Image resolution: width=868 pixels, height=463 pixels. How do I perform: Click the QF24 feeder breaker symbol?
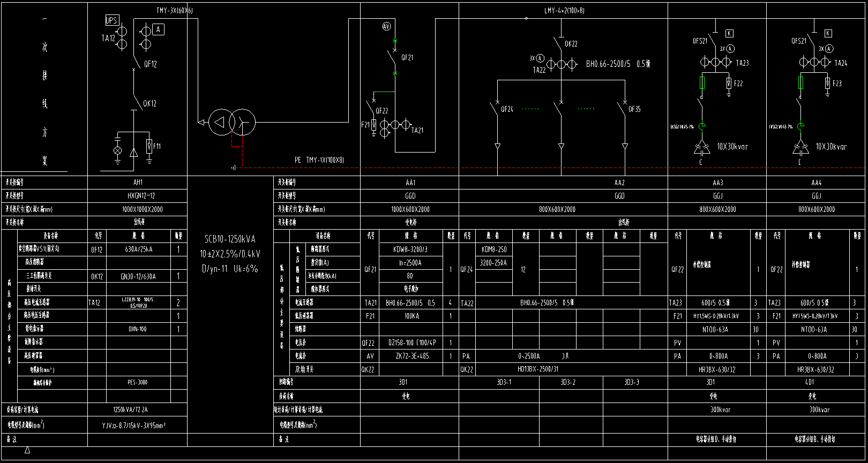[x=496, y=108]
